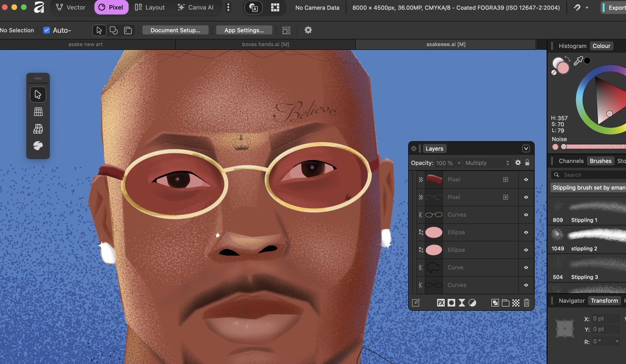Click the stacked squares selection mode icon
The image size is (626, 364).
click(x=128, y=30)
